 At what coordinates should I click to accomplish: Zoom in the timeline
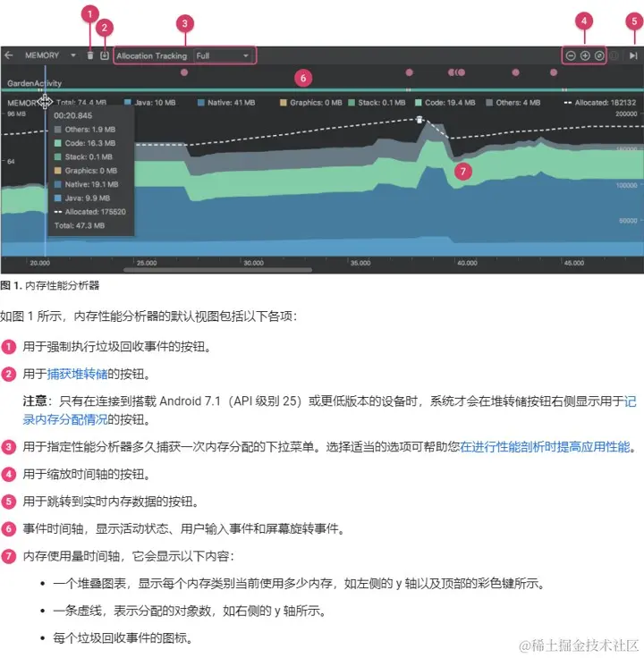(585, 55)
